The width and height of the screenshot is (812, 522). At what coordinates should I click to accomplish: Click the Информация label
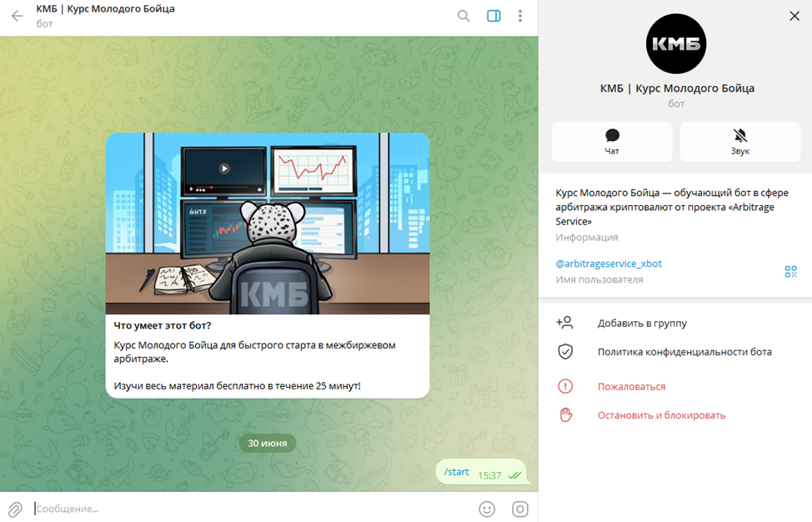point(587,237)
